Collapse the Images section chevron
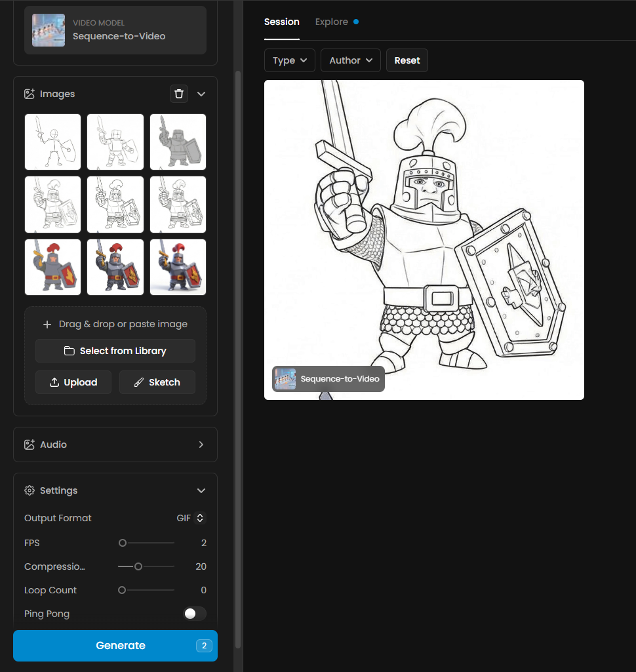636x672 pixels. click(201, 94)
